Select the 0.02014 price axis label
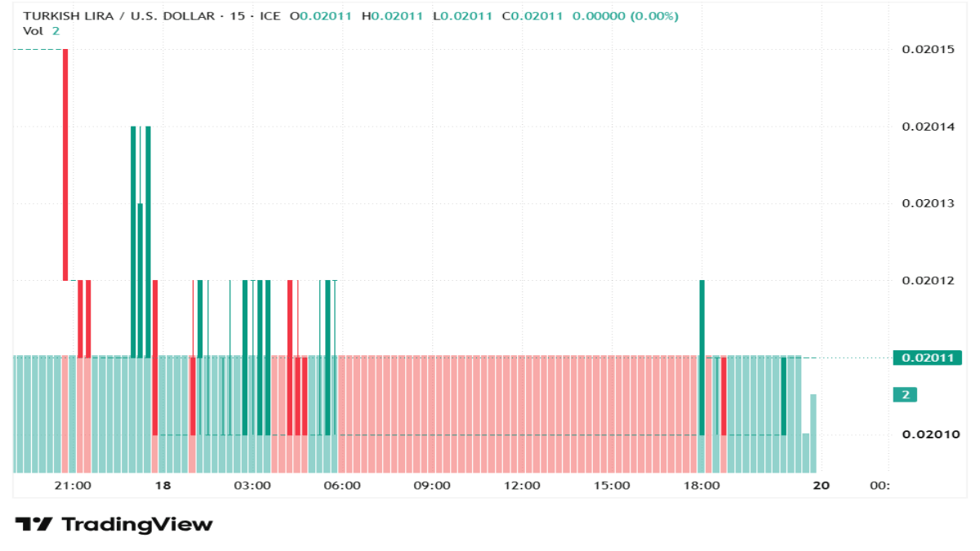The height and width of the screenshot is (551, 980). (x=928, y=127)
